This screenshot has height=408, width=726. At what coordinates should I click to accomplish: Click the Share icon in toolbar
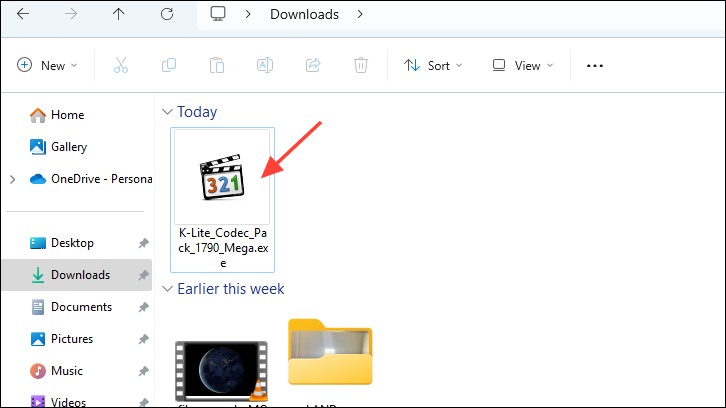pyautogui.click(x=313, y=65)
